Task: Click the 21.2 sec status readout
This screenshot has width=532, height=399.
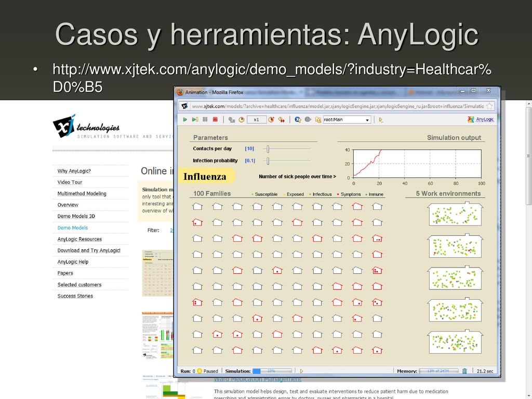Action: tap(485, 371)
